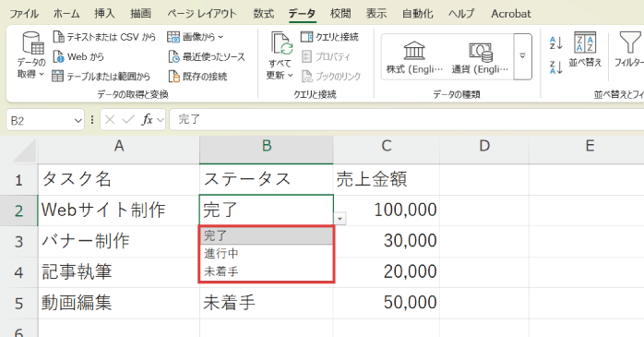
Task: Select row 5 header
Action: (18, 303)
